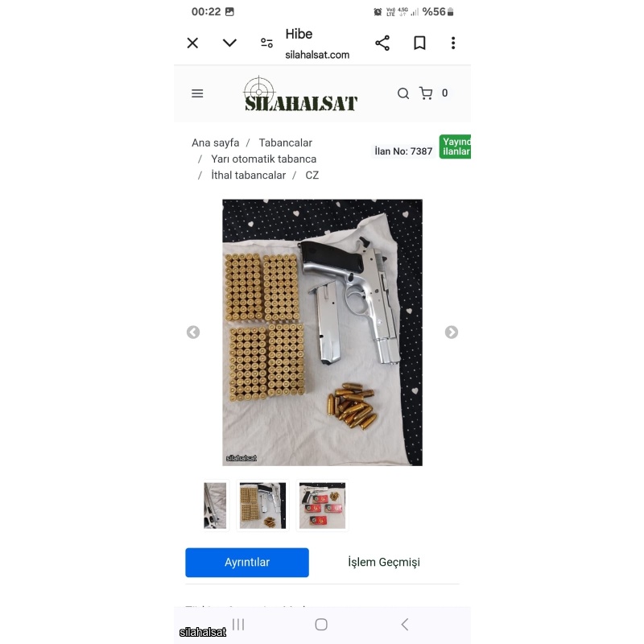Image resolution: width=644 pixels, height=644 pixels.
Task: Open the three-dot browser menu
Action: (453, 43)
